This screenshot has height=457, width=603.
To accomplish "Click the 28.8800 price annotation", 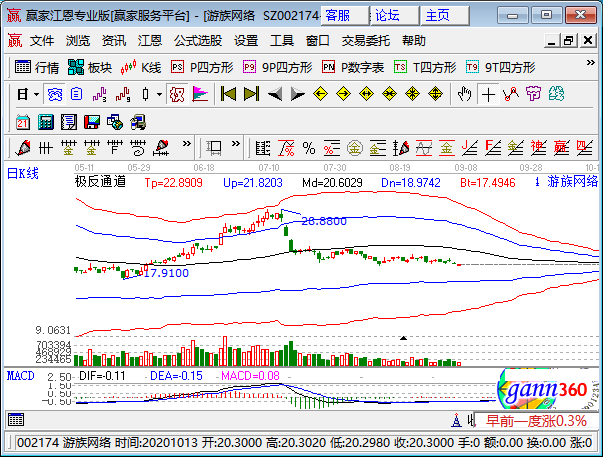I will (324, 221).
